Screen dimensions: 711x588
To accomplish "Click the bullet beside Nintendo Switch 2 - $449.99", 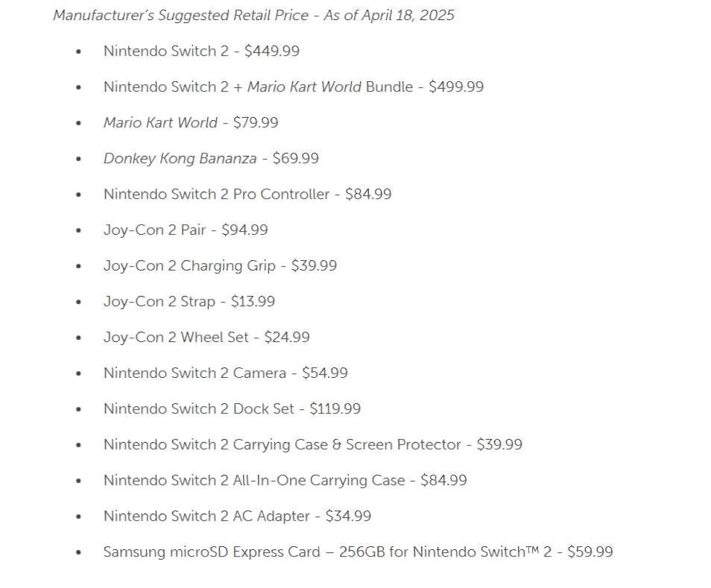I will pyautogui.click(x=78, y=51).
